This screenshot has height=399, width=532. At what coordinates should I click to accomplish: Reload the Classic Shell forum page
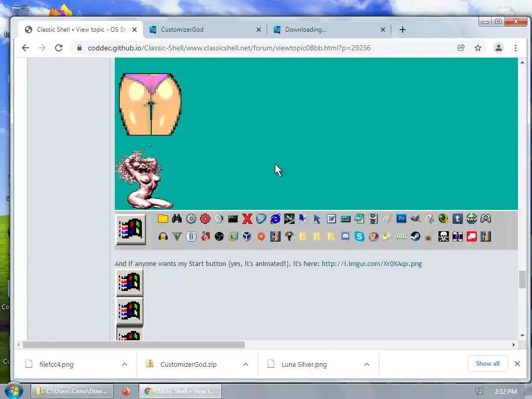(59, 48)
